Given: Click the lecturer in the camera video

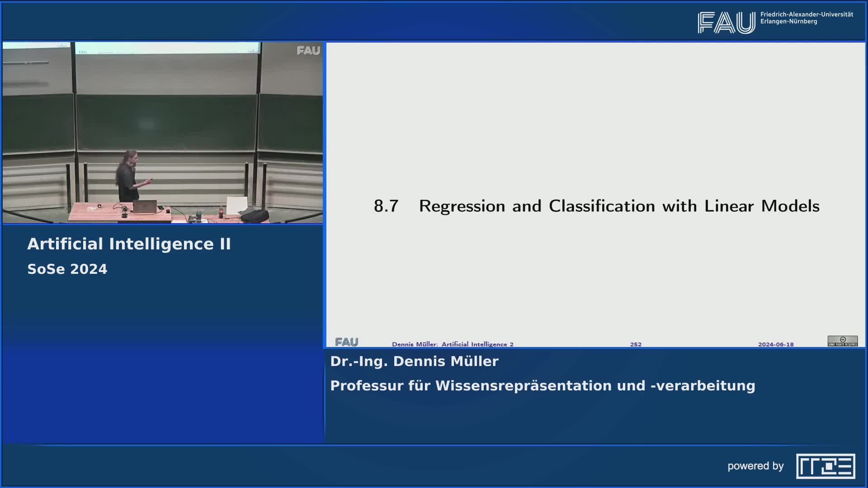Looking at the screenshot, I should 127,177.
